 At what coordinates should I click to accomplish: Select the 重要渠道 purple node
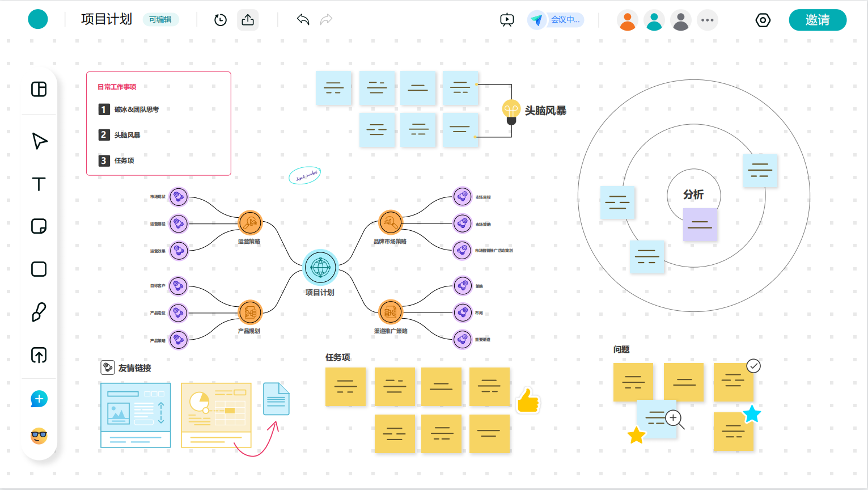463,340
